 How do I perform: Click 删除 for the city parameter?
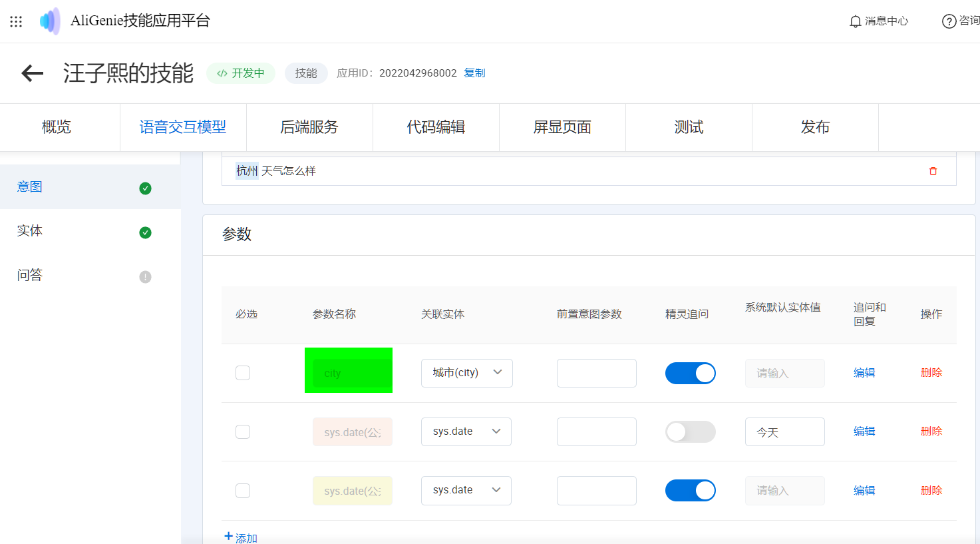tap(931, 373)
